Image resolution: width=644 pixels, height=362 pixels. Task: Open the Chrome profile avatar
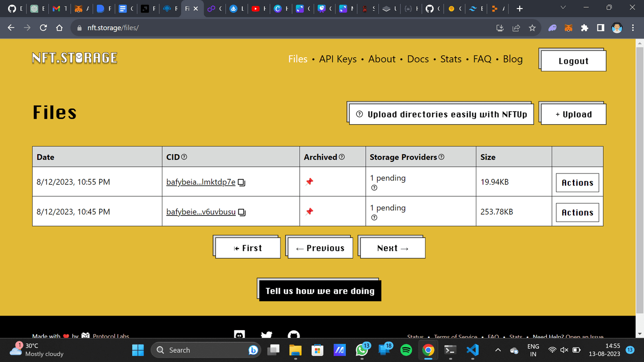[617, 28]
